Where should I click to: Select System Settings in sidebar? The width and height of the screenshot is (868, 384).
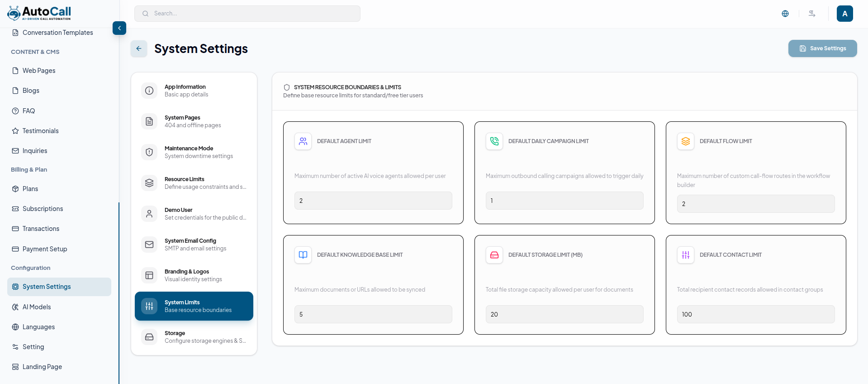59,287
